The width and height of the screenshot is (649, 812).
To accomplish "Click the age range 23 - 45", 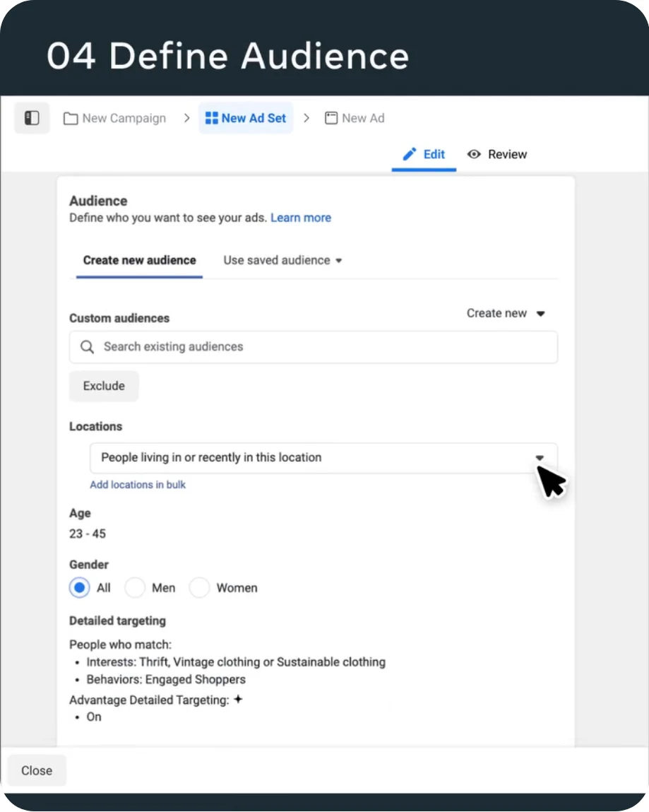I will (88, 534).
